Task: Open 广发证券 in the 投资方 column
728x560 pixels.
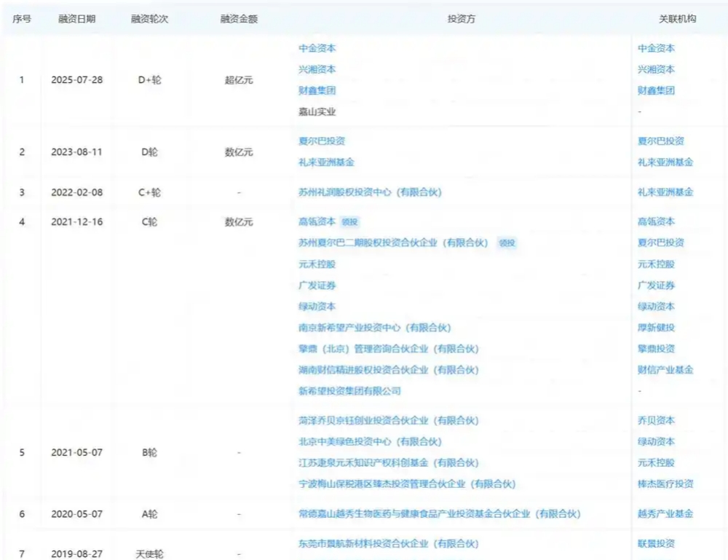Action: click(317, 285)
